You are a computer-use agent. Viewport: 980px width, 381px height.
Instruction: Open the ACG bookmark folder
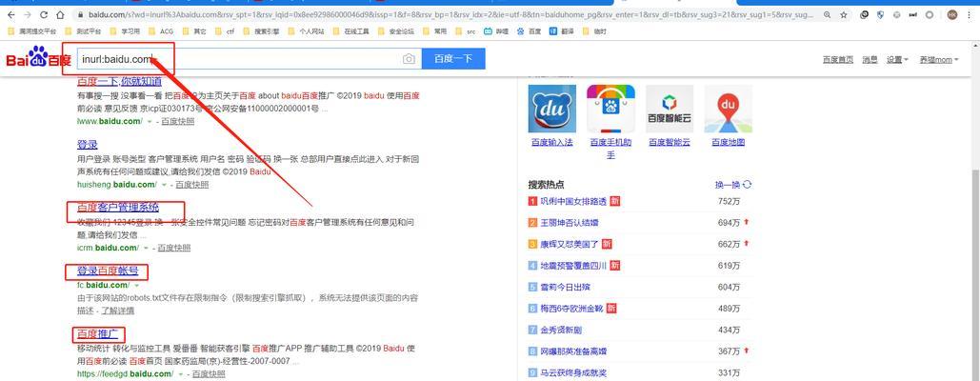(161, 31)
